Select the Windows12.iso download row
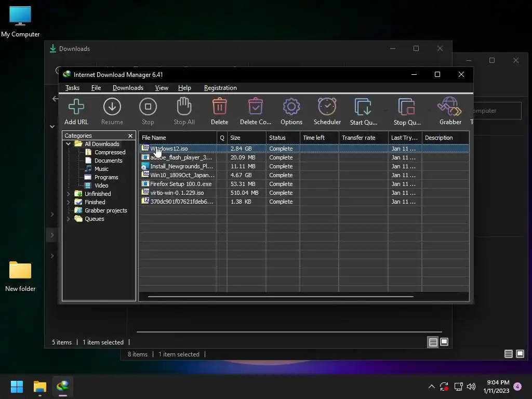Viewport: 532px width, 399px height. (x=304, y=149)
